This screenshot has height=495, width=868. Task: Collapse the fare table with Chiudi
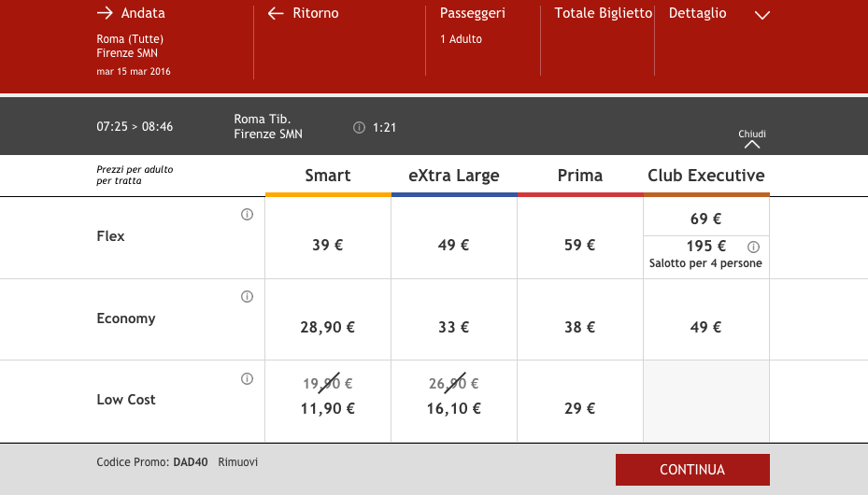click(752, 139)
